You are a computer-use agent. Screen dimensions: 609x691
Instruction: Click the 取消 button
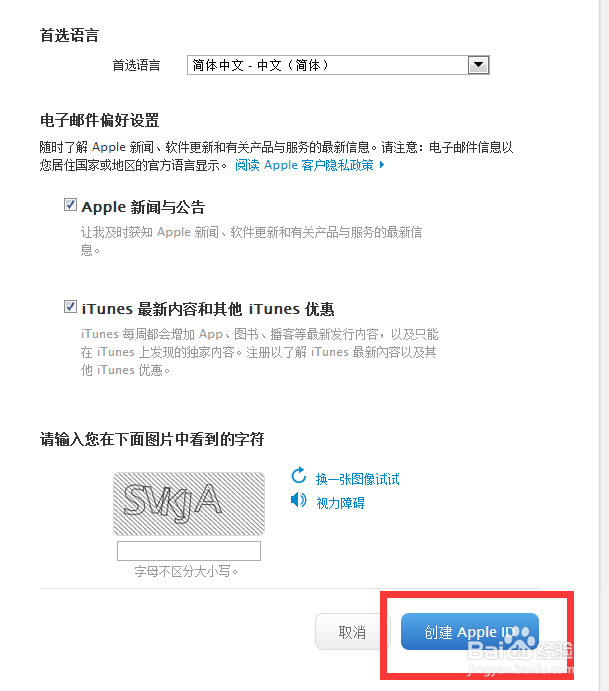click(x=352, y=632)
